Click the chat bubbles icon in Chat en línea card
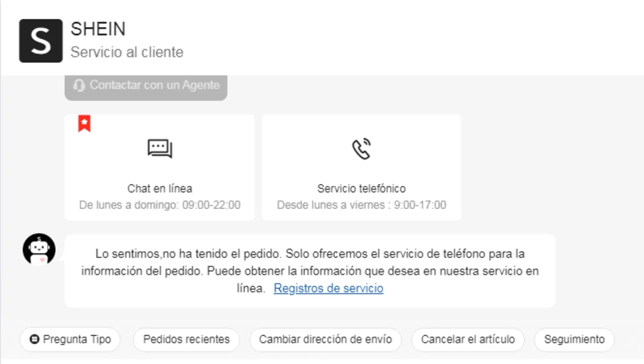This screenshot has height=364, width=644. (160, 149)
